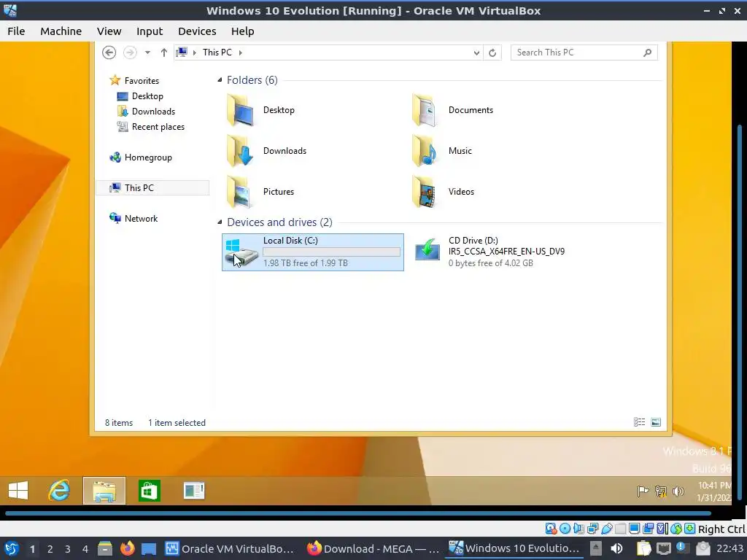Select the Local Disk (C:) drive
This screenshot has height=560, width=747.
coord(312,252)
